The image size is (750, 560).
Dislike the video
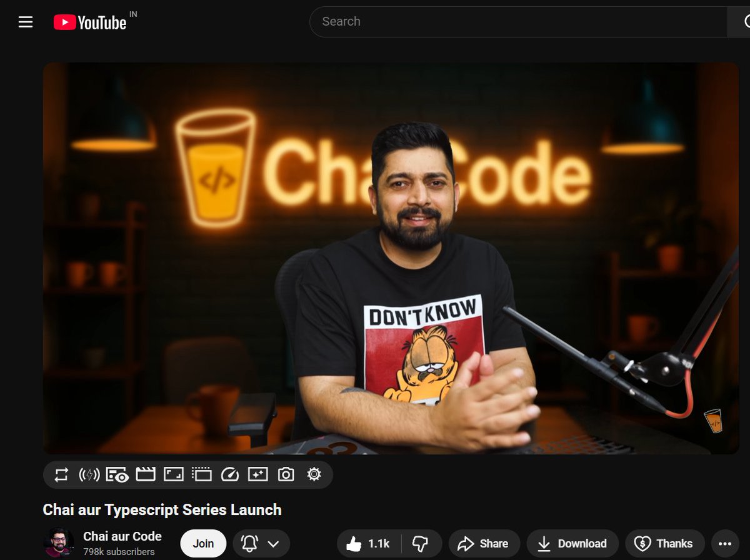pos(421,544)
